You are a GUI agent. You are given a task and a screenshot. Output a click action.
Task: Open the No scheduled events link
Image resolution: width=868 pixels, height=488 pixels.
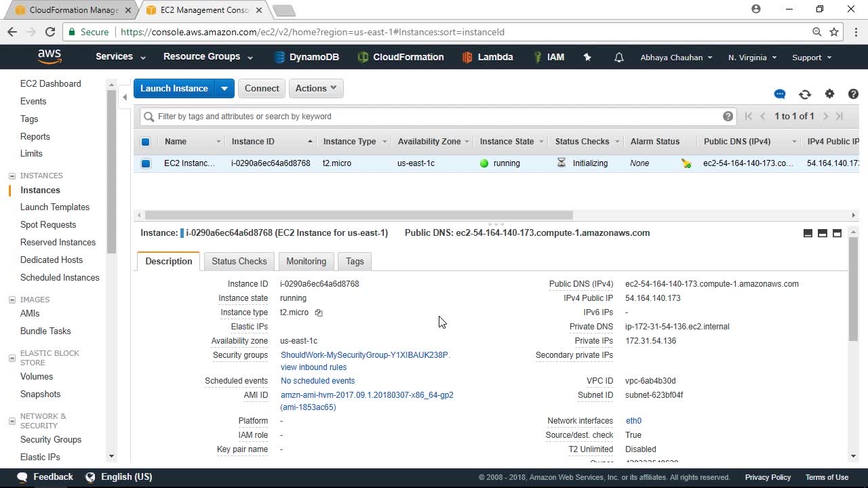click(x=317, y=381)
